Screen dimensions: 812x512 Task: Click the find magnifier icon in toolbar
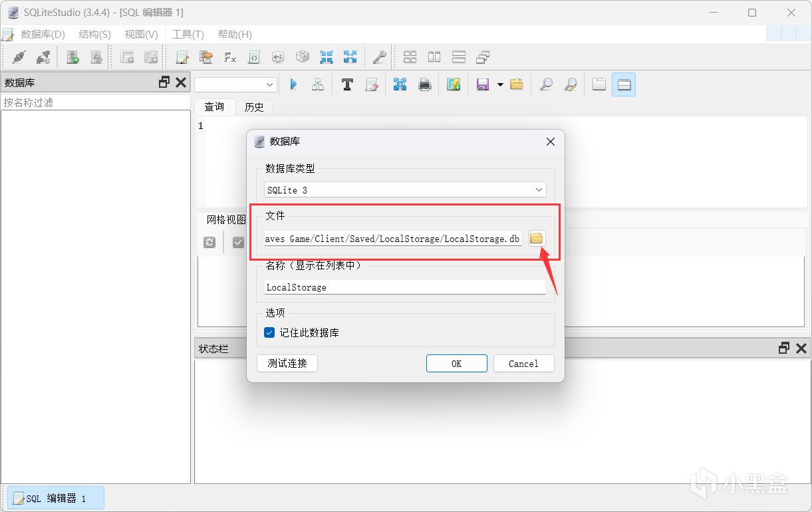click(x=546, y=84)
